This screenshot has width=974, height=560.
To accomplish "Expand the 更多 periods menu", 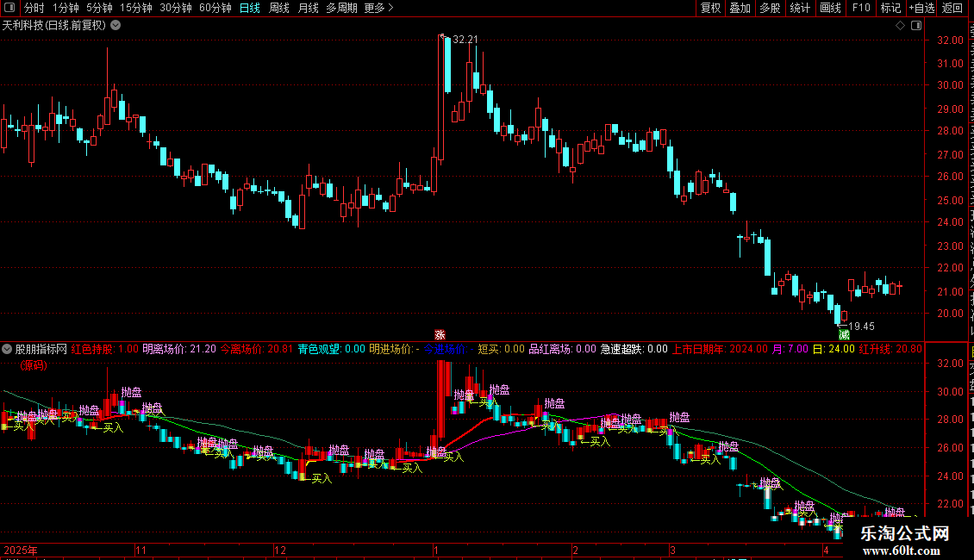I will click(379, 8).
